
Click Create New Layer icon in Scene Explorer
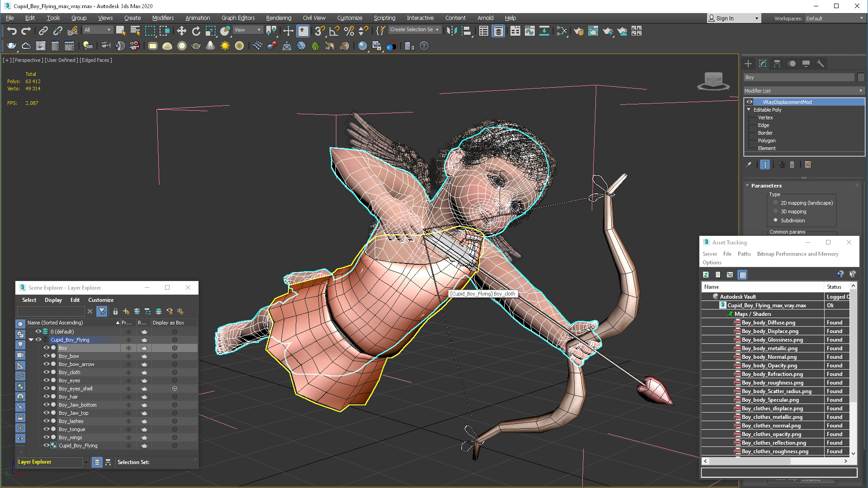pyautogui.click(x=126, y=311)
